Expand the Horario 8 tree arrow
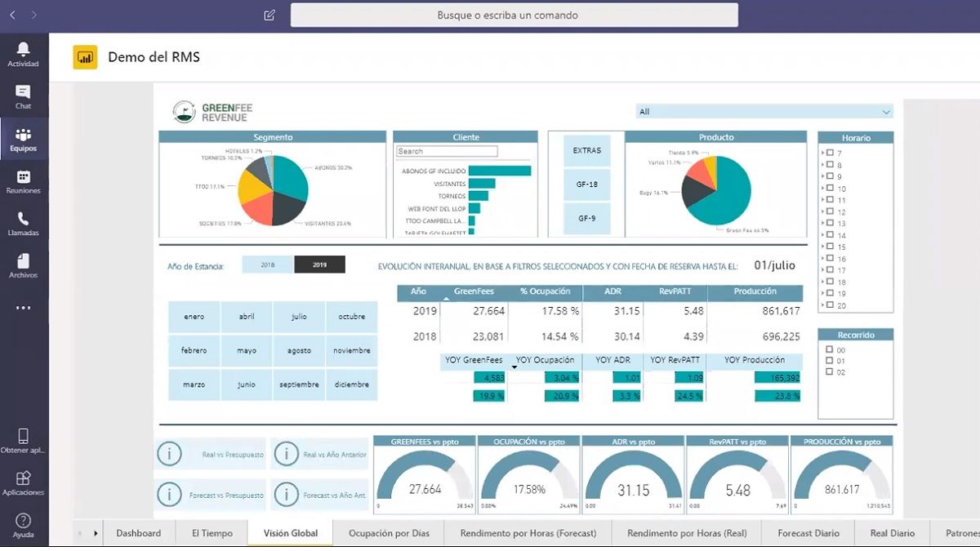This screenshot has width=980, height=551. click(x=822, y=165)
